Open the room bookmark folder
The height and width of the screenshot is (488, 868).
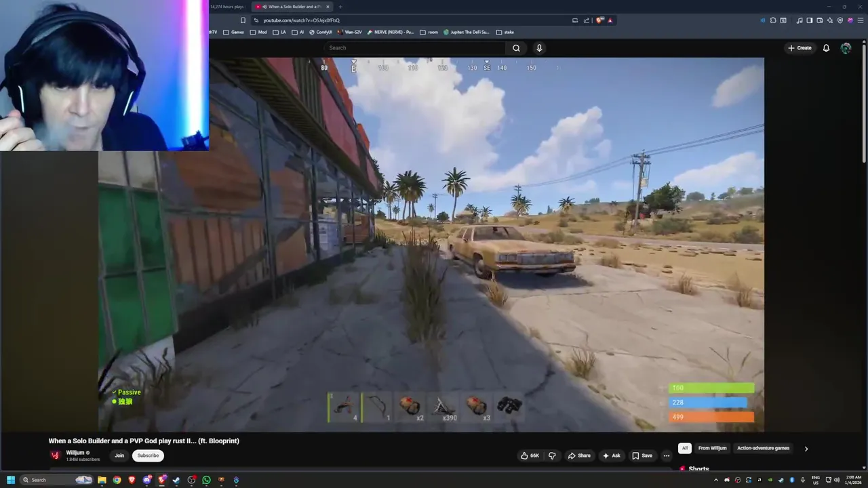(x=429, y=32)
